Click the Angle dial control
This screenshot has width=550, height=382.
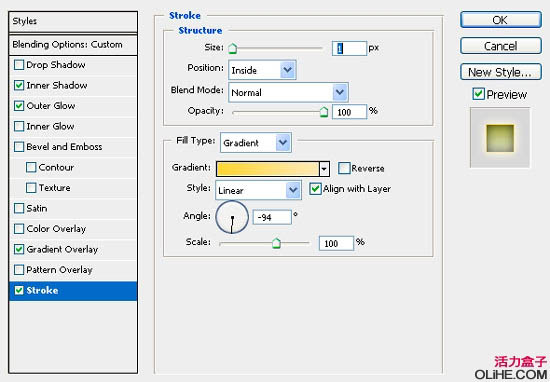232,217
